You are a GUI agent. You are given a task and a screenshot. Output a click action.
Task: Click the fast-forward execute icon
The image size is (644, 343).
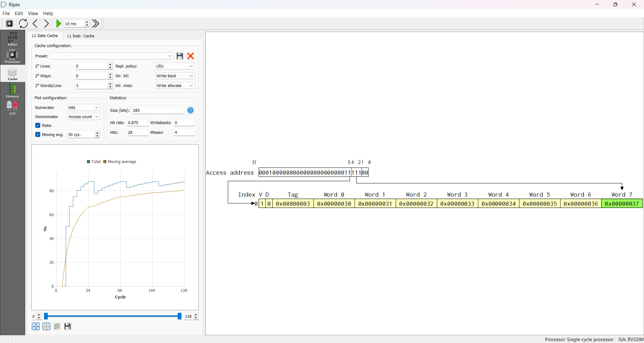[96, 24]
